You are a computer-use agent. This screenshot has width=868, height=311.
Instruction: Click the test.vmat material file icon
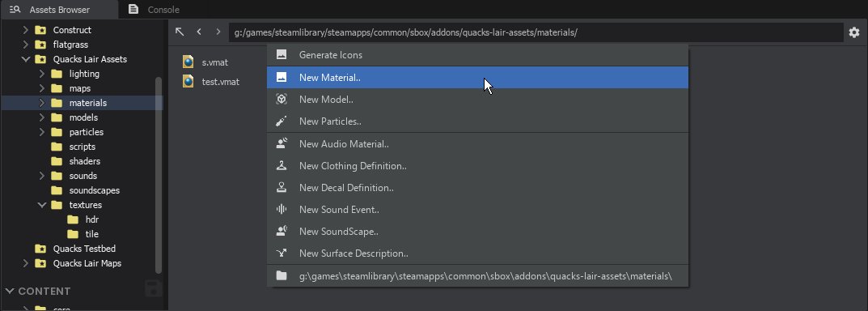188,82
